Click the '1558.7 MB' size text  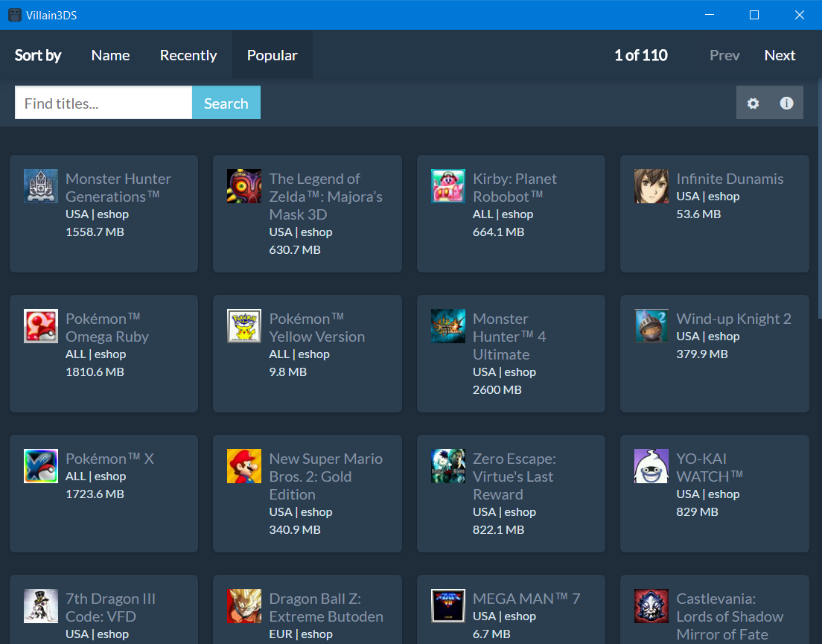[x=95, y=232]
